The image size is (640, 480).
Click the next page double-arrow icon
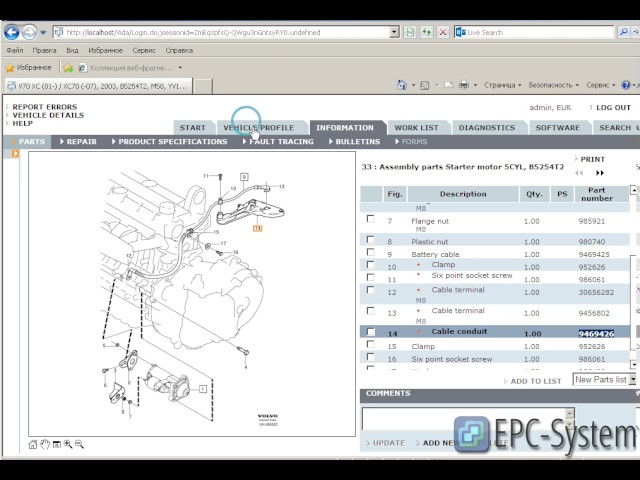point(601,173)
